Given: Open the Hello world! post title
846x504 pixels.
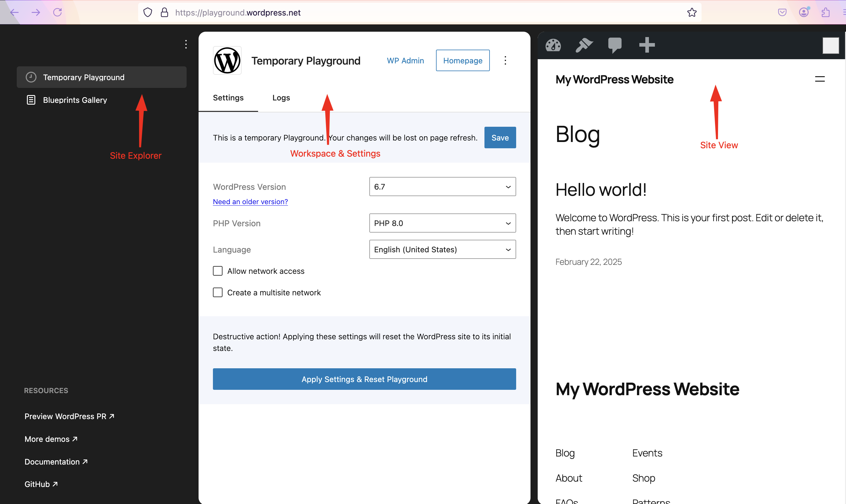Looking at the screenshot, I should tap(601, 189).
